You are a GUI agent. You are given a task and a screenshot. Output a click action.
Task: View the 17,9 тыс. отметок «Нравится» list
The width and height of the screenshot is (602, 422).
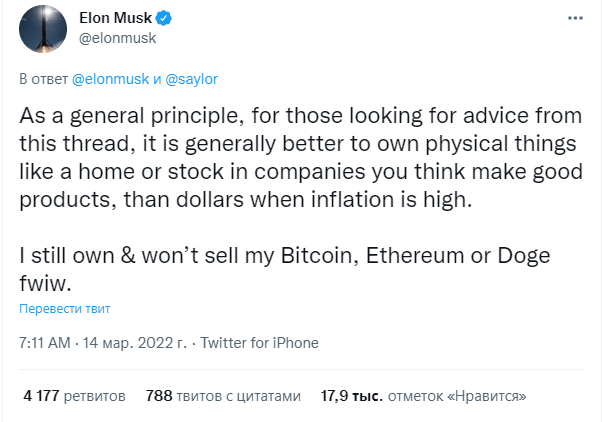tap(423, 396)
